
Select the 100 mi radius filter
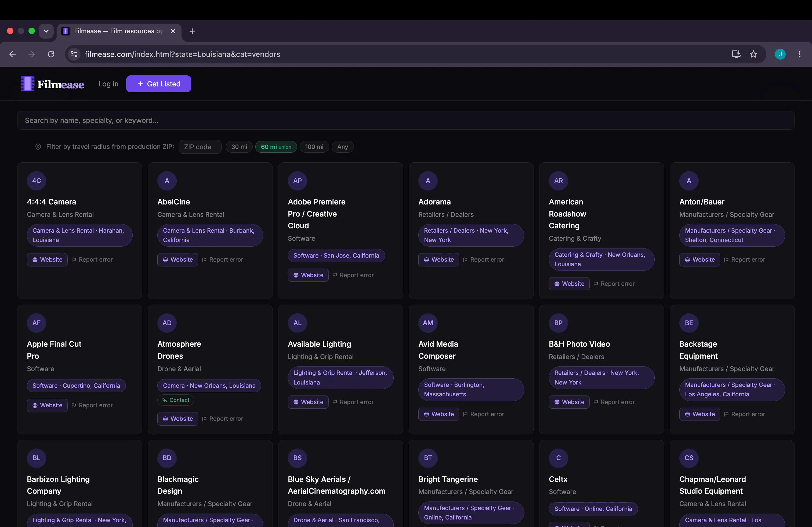314,147
